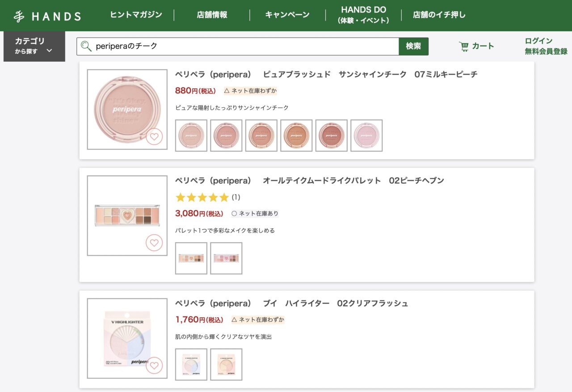572x392 pixels.
Task: Click ネット在庫あり label on the palette
Action: click(x=255, y=214)
